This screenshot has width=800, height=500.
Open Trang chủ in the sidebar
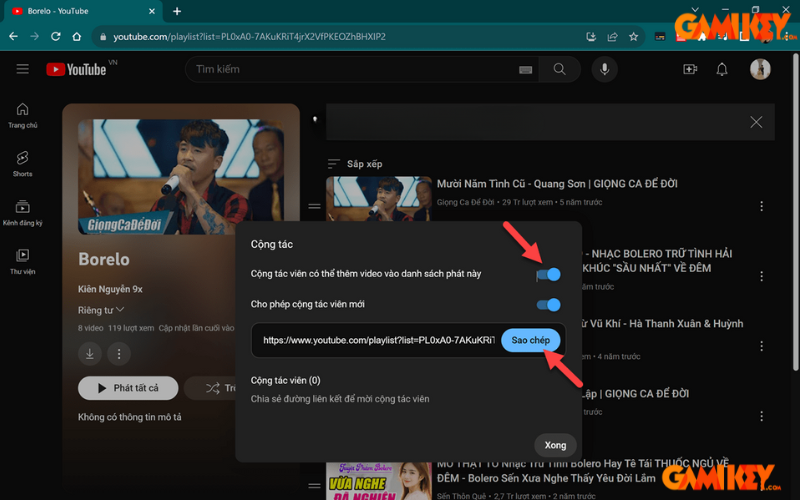coord(22,116)
